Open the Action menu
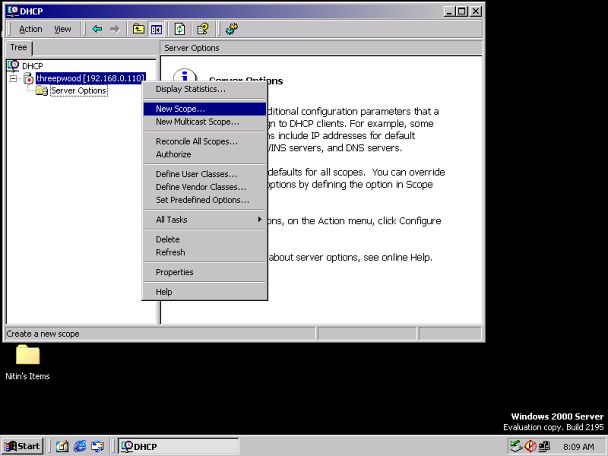608x456 pixels. click(x=31, y=29)
